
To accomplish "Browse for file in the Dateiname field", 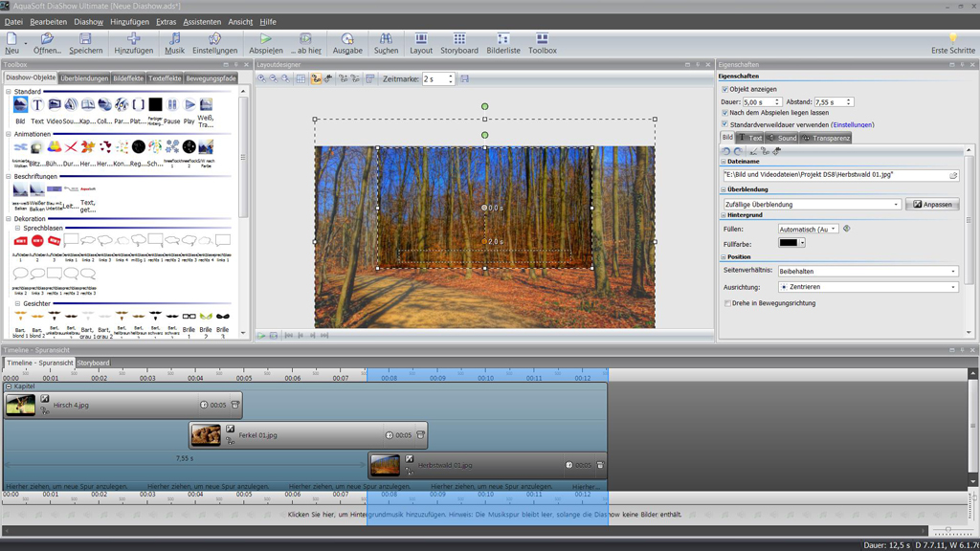I will tap(953, 175).
